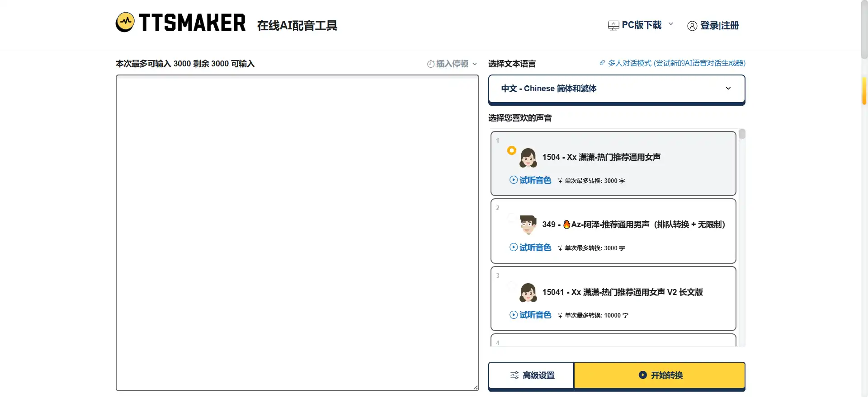Select the radio button for voice 1504
868x397 pixels.
click(512, 150)
